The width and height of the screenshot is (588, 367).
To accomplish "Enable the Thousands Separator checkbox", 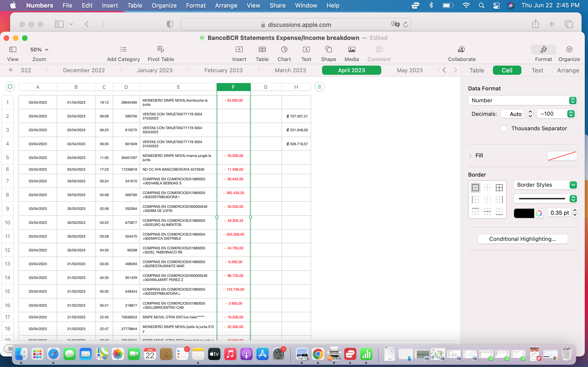I will (x=504, y=128).
